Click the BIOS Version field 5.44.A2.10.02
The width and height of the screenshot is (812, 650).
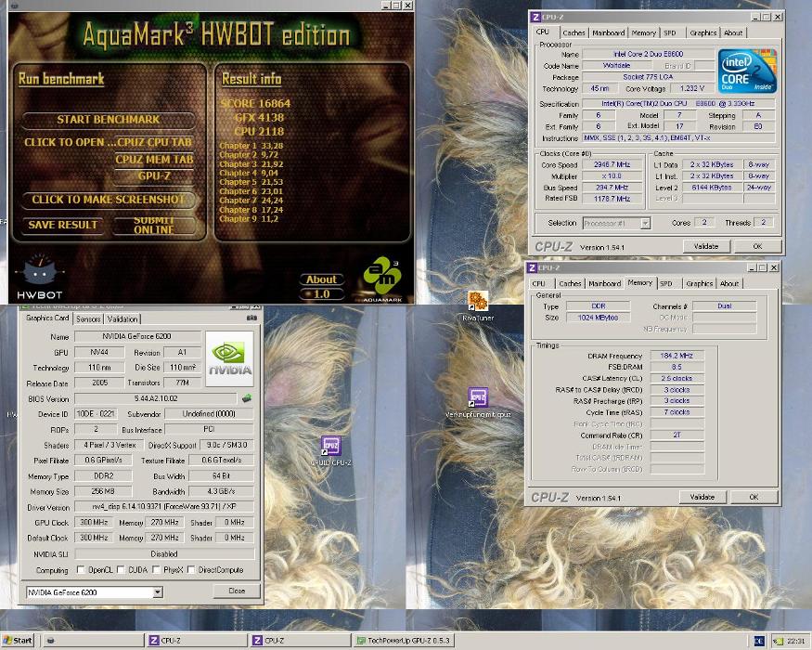click(x=156, y=398)
